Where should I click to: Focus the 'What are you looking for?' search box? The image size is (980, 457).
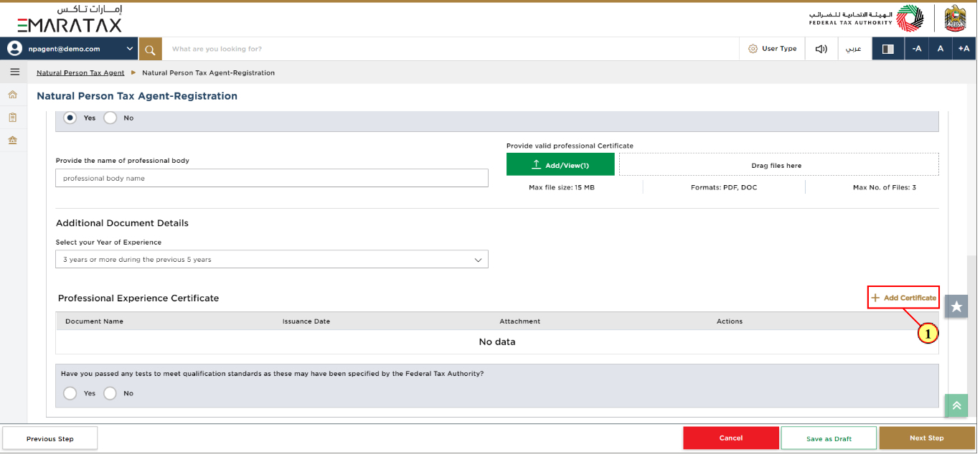(x=451, y=49)
